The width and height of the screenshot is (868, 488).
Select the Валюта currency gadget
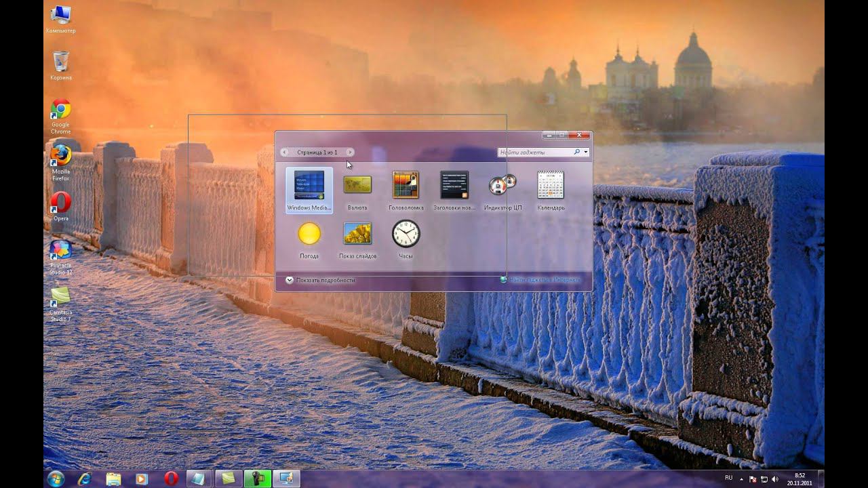[x=357, y=190]
